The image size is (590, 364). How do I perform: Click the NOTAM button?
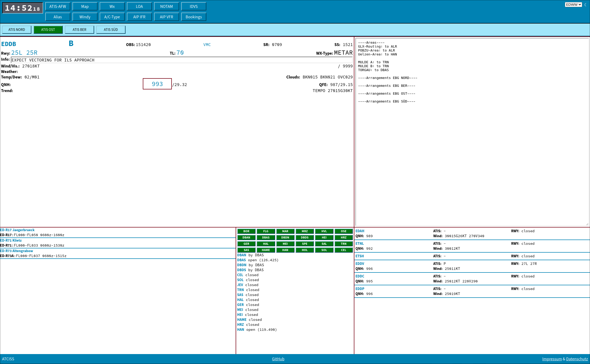[166, 7]
